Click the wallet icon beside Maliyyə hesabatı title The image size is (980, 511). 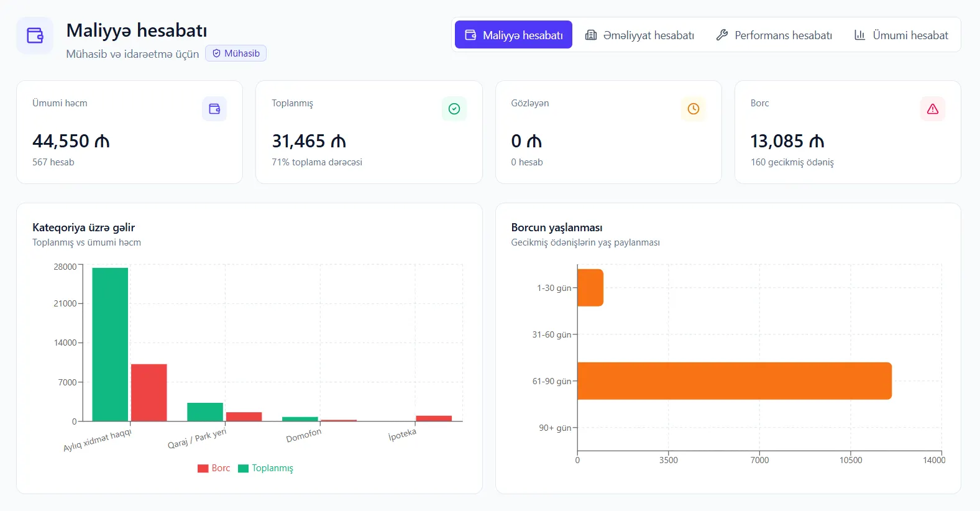35,35
